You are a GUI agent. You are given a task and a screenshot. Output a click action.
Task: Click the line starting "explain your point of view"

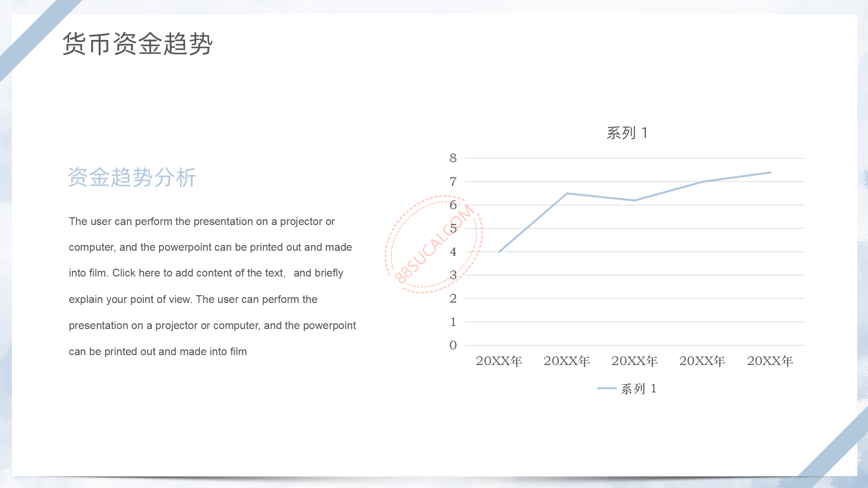point(193,299)
